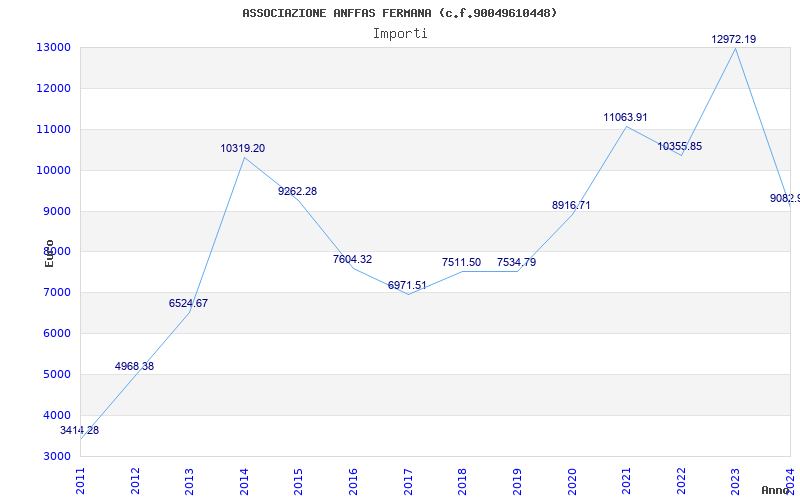Click the 6000 value on Euro axis
800x500 pixels.
pyautogui.click(x=56, y=334)
